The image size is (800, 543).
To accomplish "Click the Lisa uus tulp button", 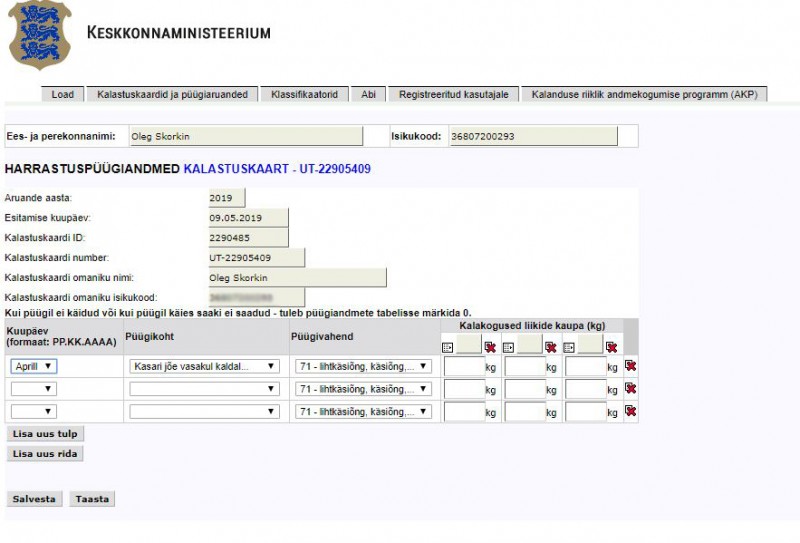I will tap(45, 434).
